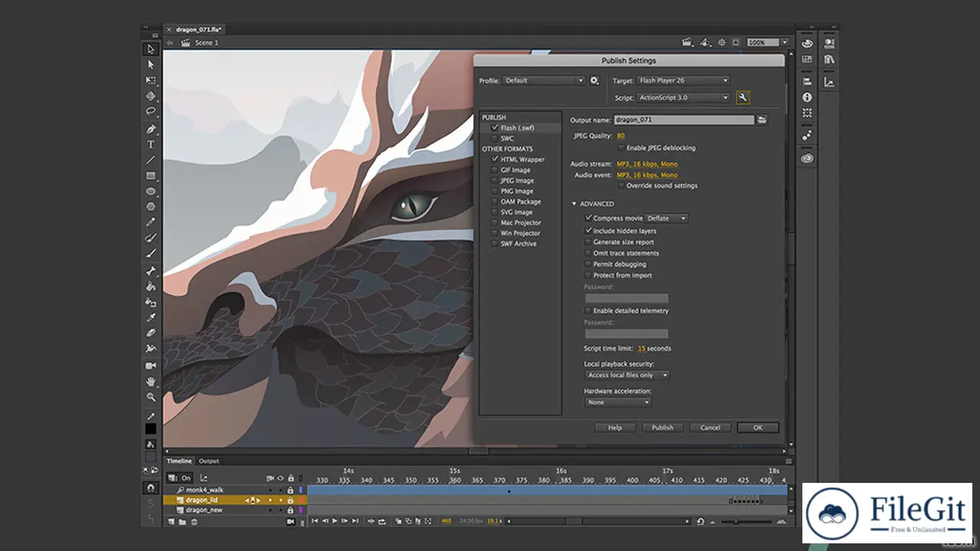This screenshot has height=551, width=980.
Task: Select the Subselection tool
Action: (x=151, y=65)
